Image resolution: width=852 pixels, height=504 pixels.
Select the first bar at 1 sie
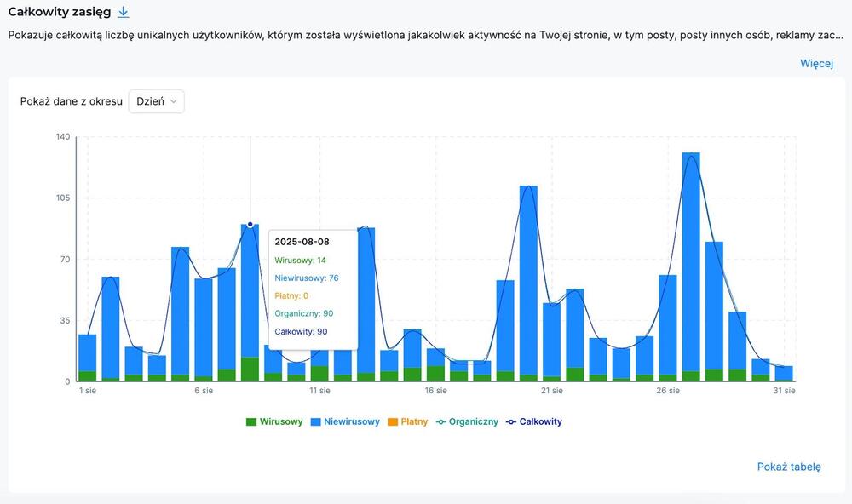87,353
